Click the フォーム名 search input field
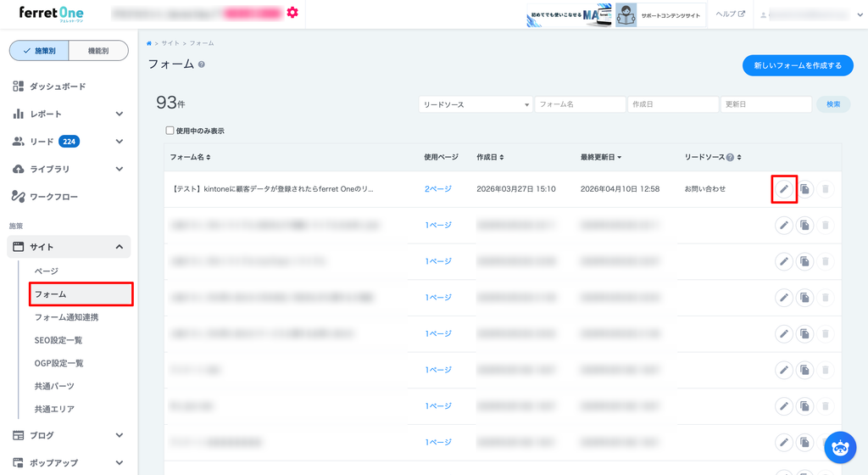Image resolution: width=868 pixels, height=475 pixels. click(580, 104)
